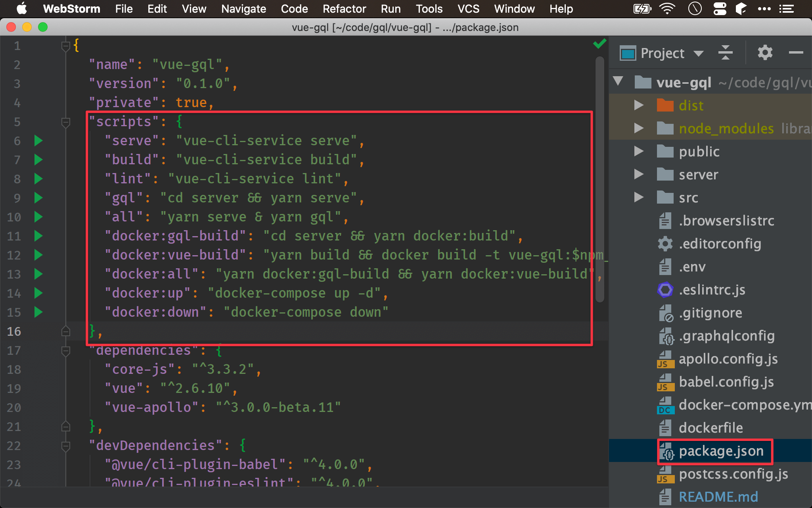Viewport: 812px width, 508px height.
Task: Click the Collapse All icon in Project panel
Action: point(725,52)
